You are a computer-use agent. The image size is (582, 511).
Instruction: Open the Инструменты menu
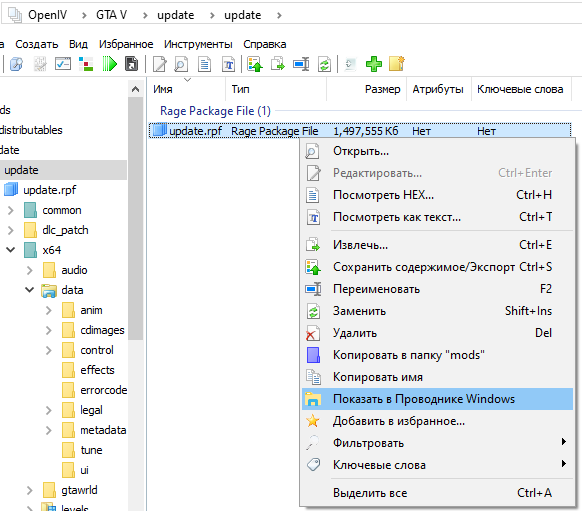click(x=198, y=44)
